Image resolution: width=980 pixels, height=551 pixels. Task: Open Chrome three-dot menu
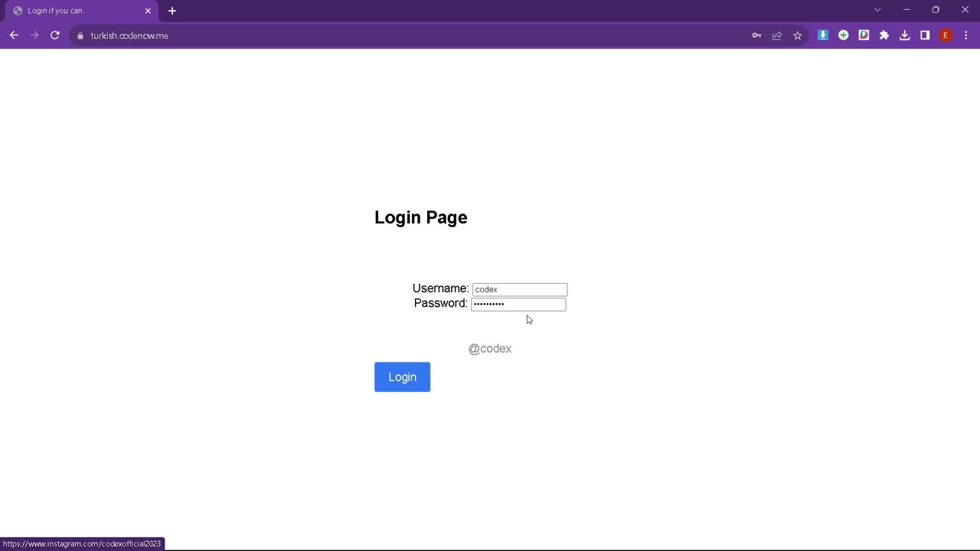[966, 35]
